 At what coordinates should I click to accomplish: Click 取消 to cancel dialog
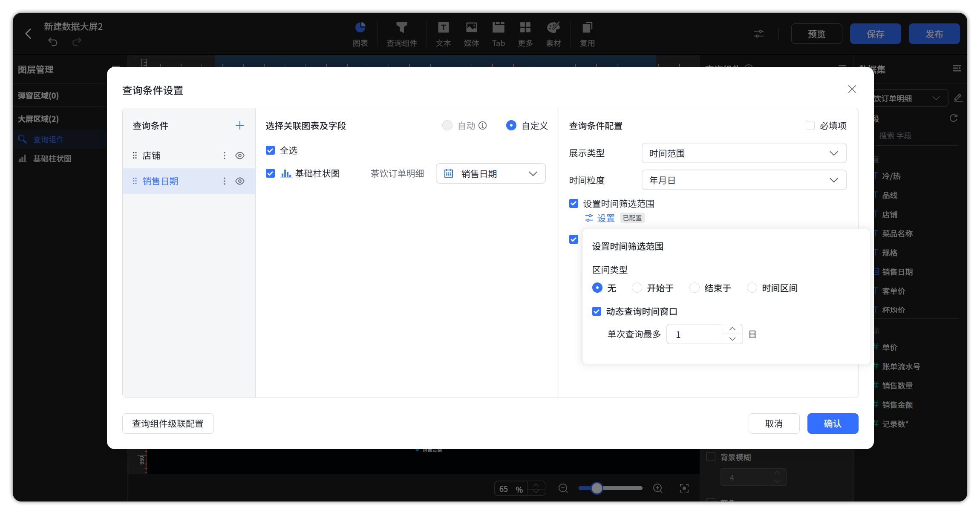point(774,423)
